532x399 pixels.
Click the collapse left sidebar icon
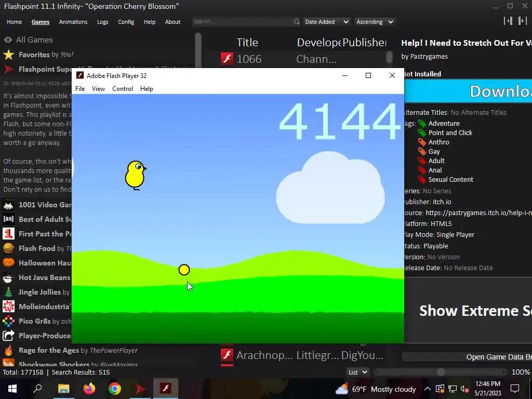pos(508,21)
